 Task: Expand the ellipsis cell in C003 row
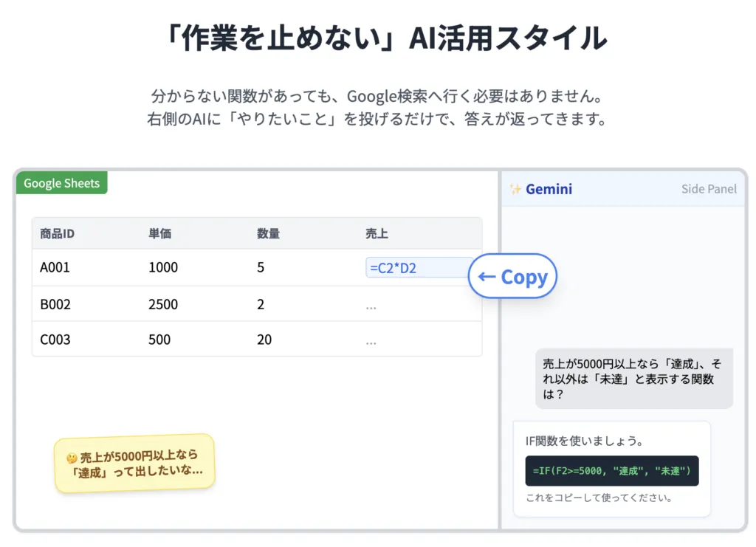pyautogui.click(x=371, y=340)
